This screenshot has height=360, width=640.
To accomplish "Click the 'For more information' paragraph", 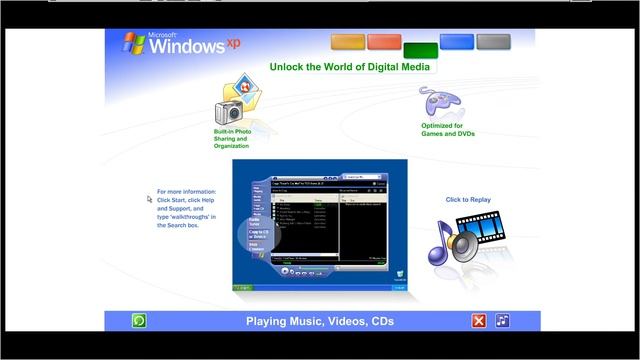I will coord(187,208).
